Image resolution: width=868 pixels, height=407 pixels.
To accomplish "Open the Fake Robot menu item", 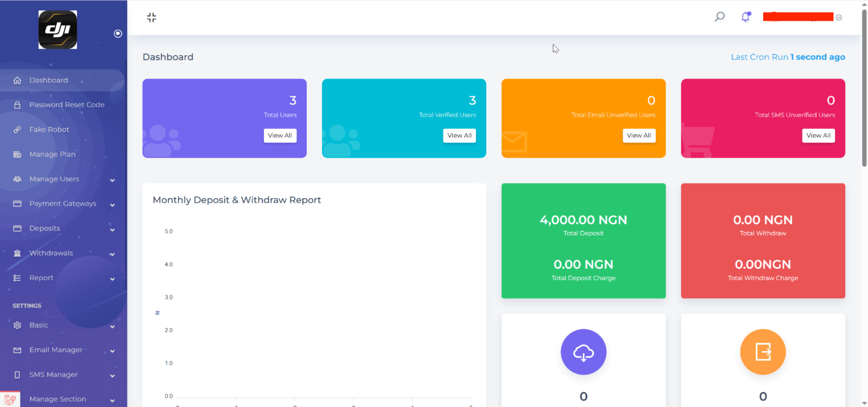I will click(x=49, y=129).
